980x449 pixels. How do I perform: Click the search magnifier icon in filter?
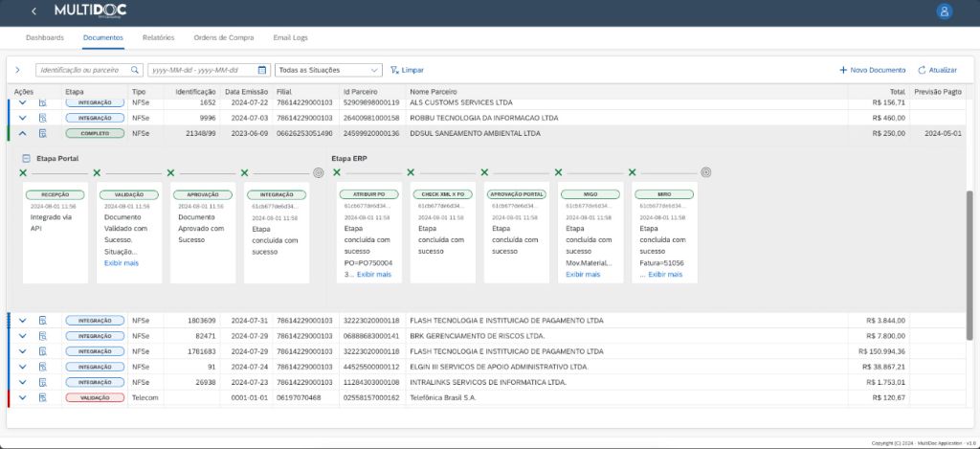coord(135,70)
